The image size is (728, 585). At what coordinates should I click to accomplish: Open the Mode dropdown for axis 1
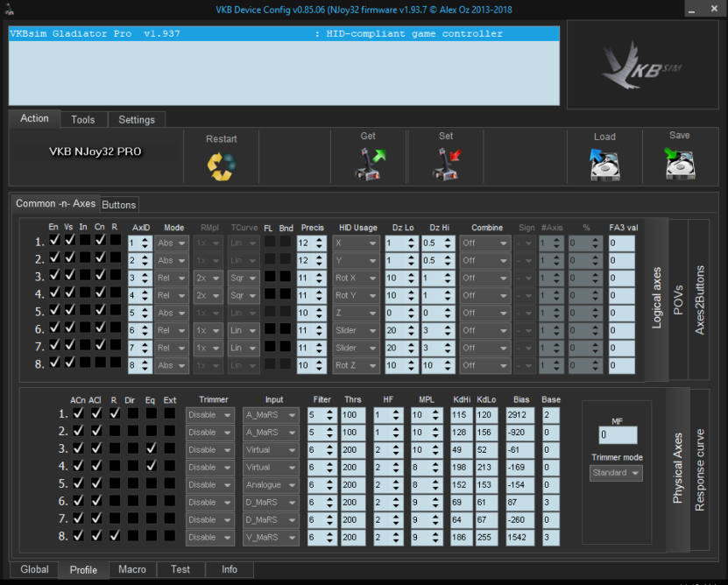(x=172, y=243)
